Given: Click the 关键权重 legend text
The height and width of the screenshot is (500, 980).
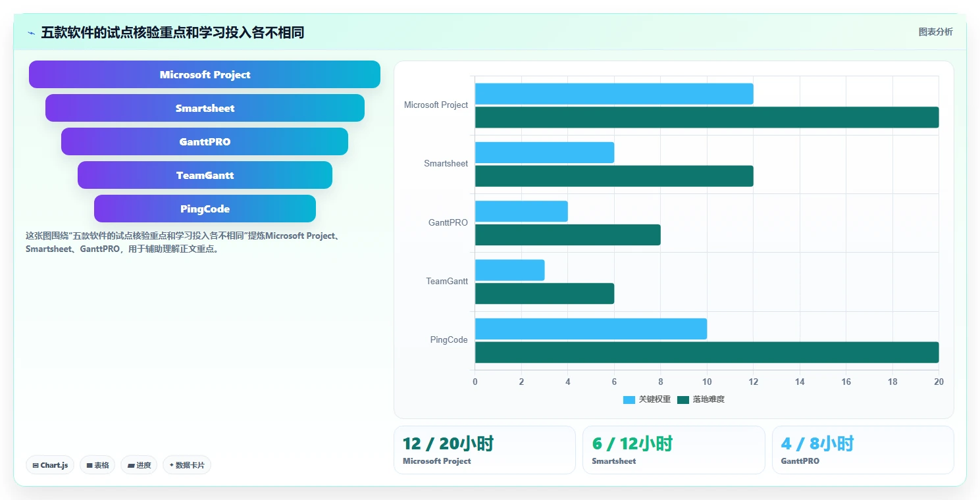Looking at the screenshot, I should (655, 399).
